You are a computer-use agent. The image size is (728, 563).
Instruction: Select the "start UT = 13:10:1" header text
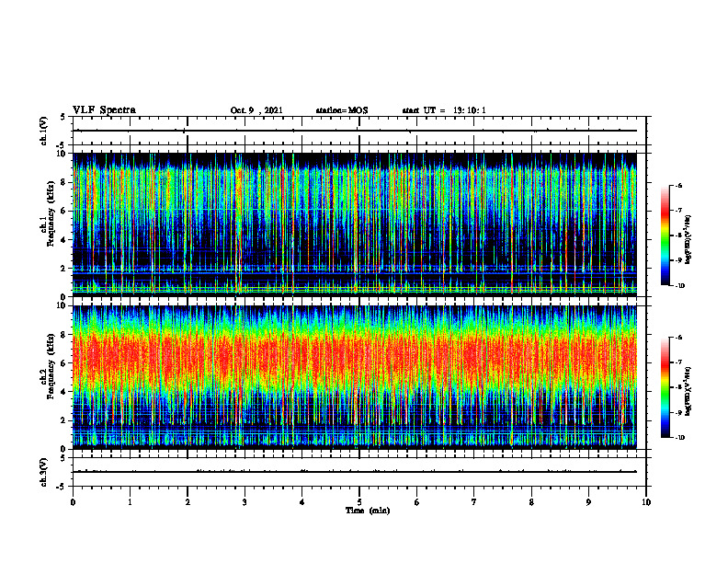coord(444,110)
